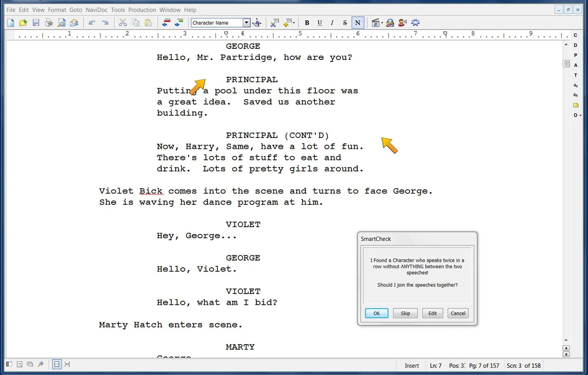Toggle the panel view icon in the status bar
The image size is (588, 375).
[9, 364]
